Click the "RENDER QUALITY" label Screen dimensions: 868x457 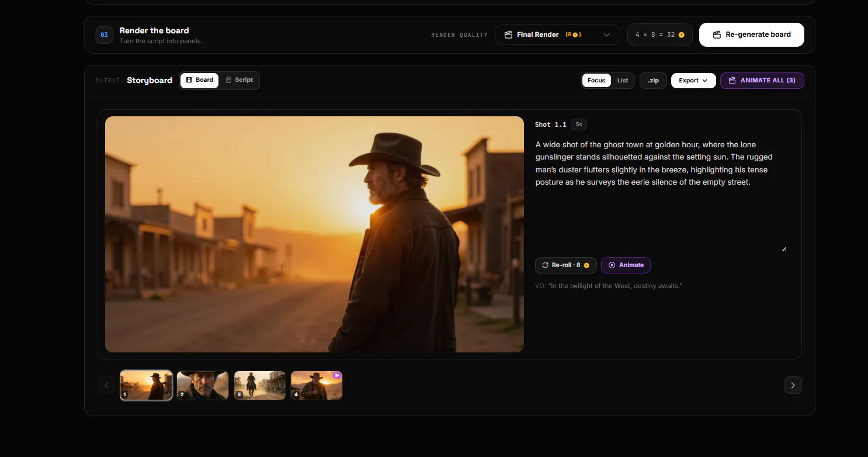(459, 35)
